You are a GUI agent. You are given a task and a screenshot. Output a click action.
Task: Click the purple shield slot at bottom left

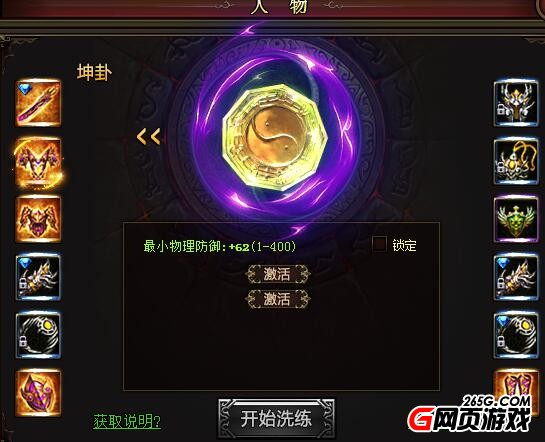38,393
